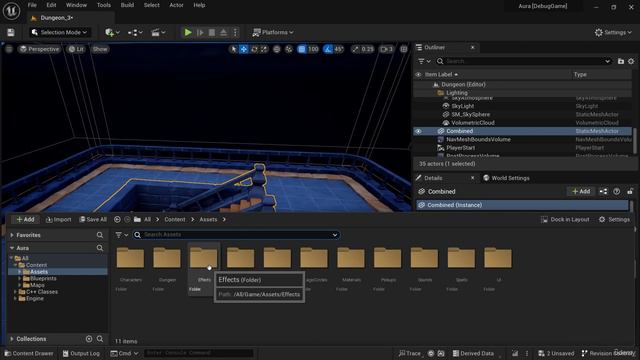The width and height of the screenshot is (640, 360).
Task: Open the Tools menu
Action: [x=104, y=5]
